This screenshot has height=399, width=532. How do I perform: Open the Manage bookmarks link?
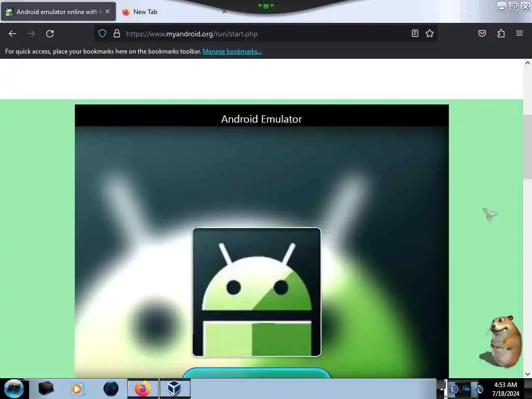click(x=232, y=51)
